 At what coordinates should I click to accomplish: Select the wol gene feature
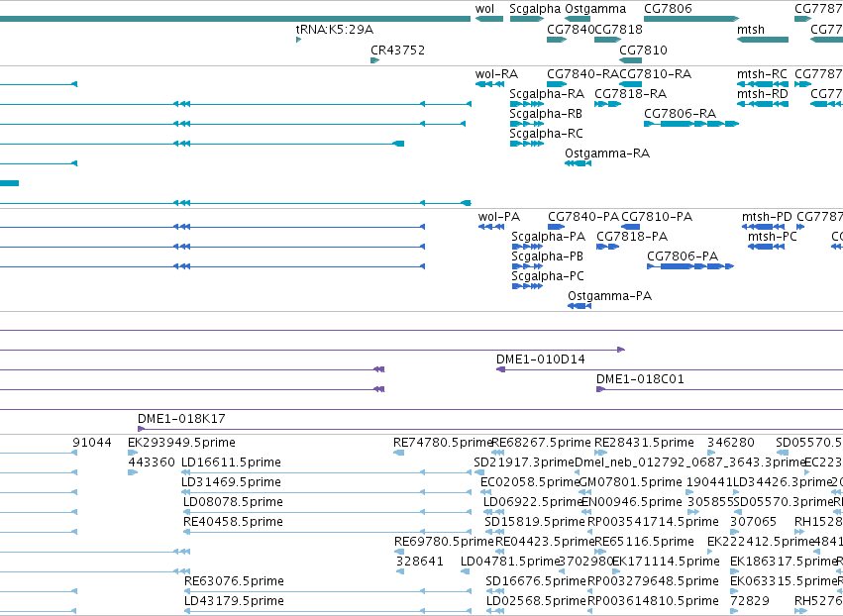[489, 19]
